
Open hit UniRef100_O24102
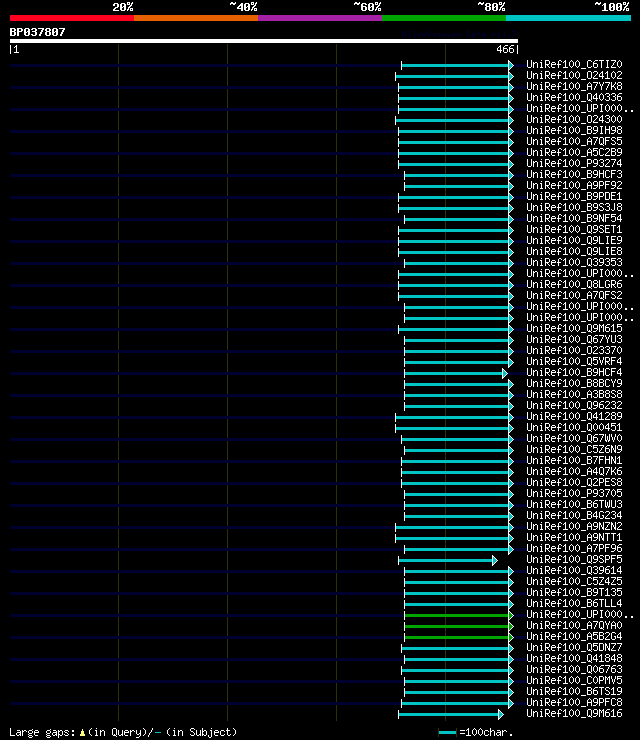574,75
